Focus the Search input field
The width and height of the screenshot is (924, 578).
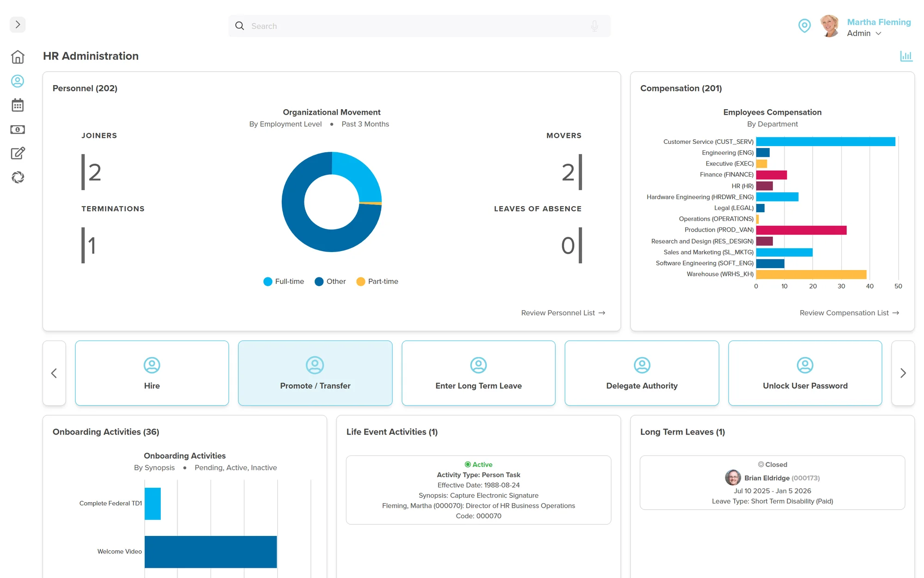point(419,26)
